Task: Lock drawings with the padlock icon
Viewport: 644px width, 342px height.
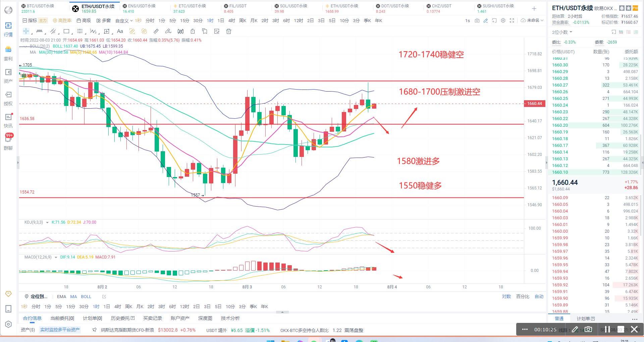Action: pos(193,31)
